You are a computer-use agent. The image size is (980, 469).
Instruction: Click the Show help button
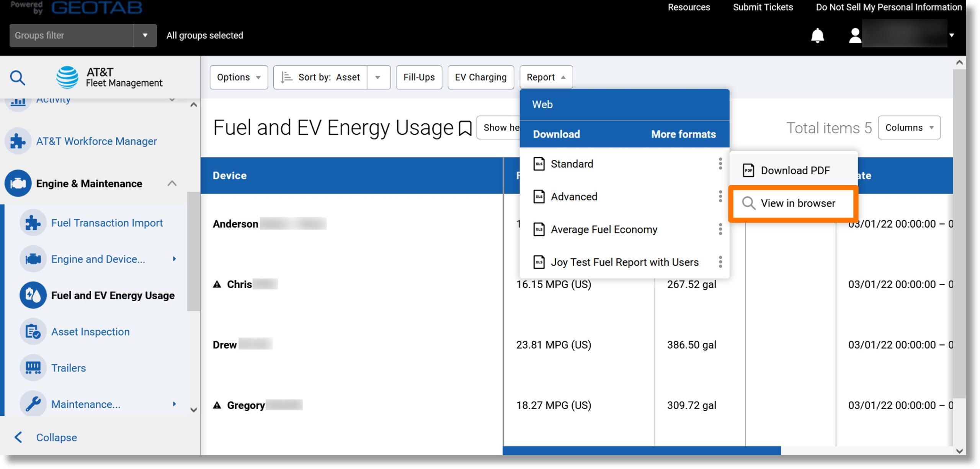coord(498,128)
